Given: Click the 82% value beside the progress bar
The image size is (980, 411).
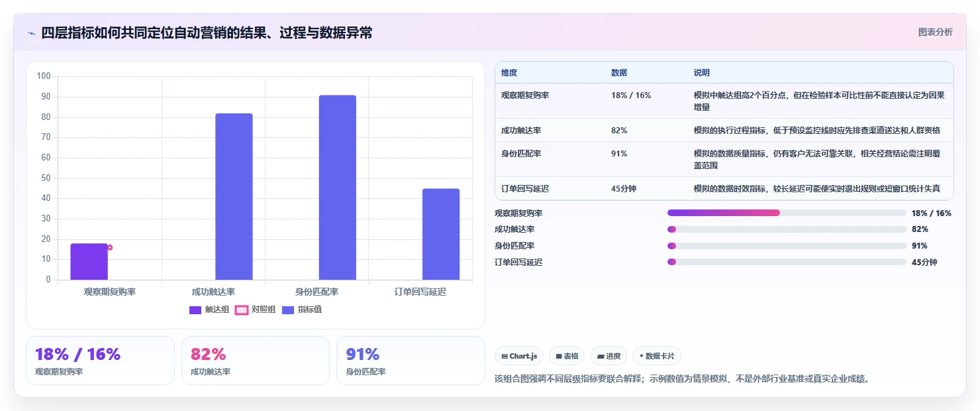Looking at the screenshot, I should coord(920,229).
